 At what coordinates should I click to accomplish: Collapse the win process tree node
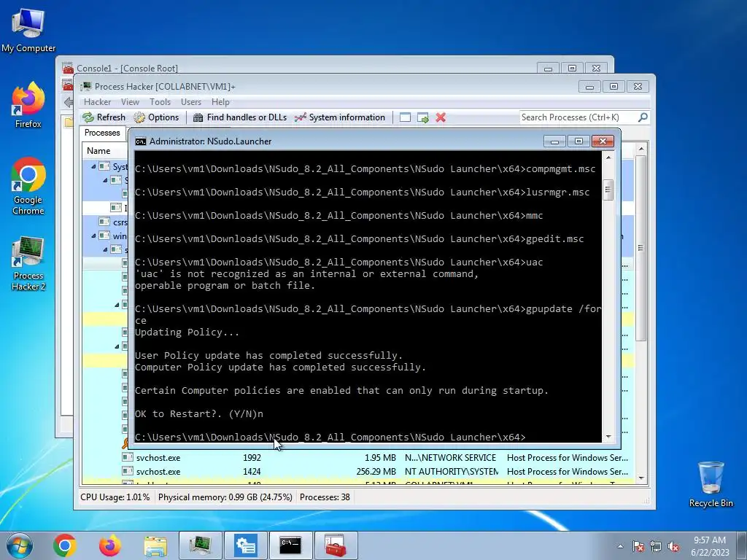(x=93, y=236)
